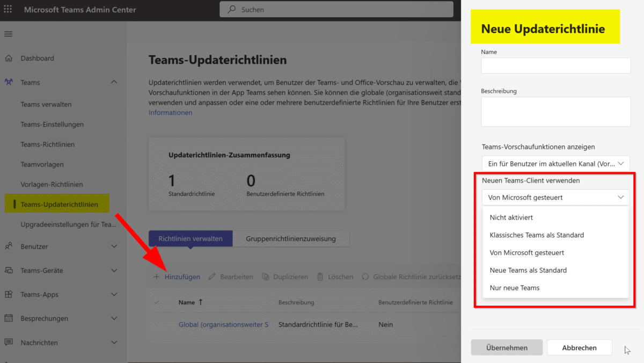
Task: Collapse the Teams section chevron
Action: [114, 82]
